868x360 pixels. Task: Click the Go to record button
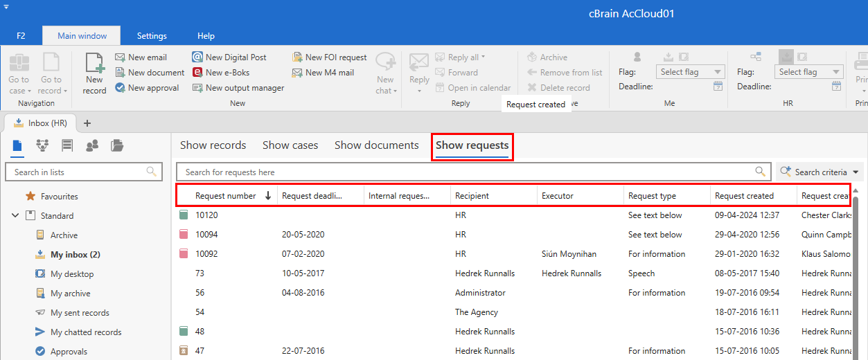51,73
